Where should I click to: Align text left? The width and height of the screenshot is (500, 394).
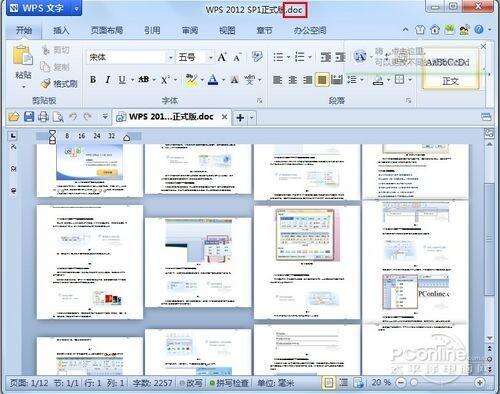coord(278,80)
